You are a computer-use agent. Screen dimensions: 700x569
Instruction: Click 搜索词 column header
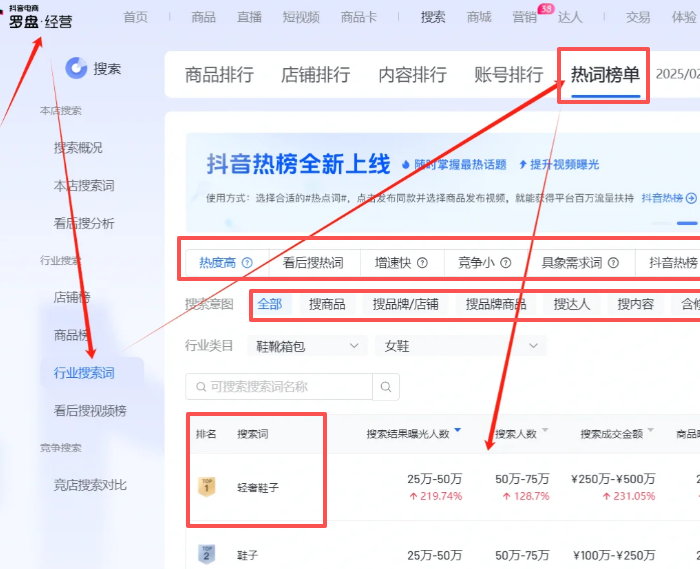[253, 434]
